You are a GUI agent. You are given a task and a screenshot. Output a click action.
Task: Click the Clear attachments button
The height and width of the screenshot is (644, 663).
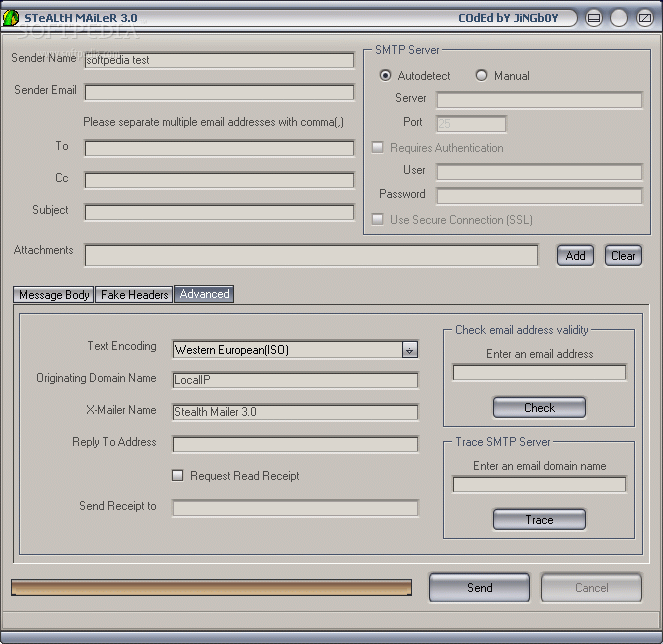click(623, 256)
